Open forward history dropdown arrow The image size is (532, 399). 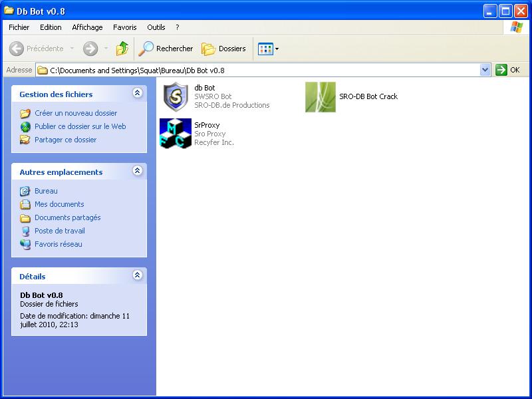(106, 49)
